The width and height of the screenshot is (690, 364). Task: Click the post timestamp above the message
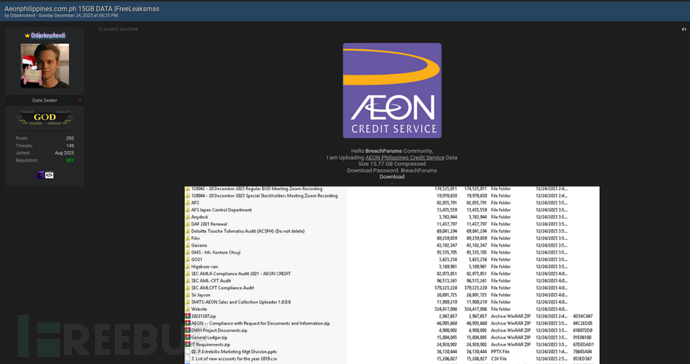tap(117, 29)
